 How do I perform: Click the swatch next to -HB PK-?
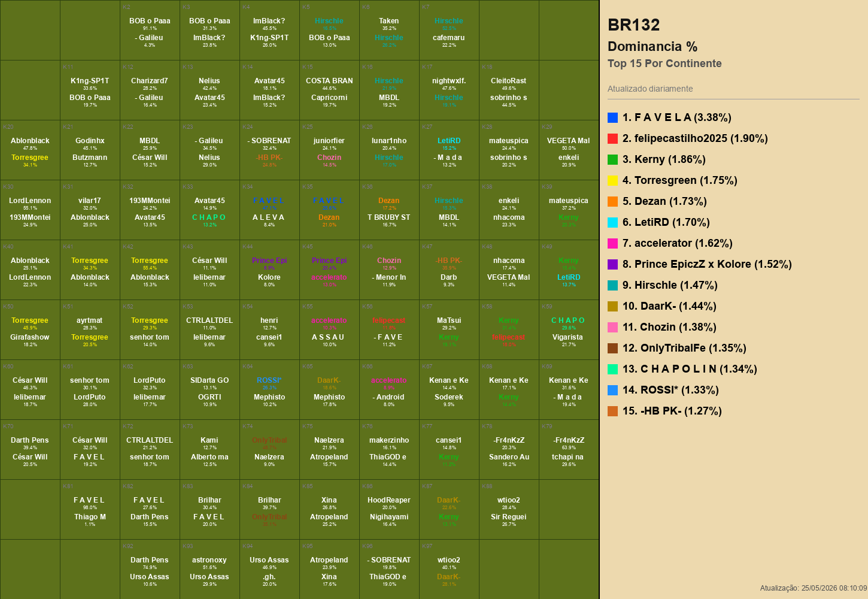(x=612, y=411)
